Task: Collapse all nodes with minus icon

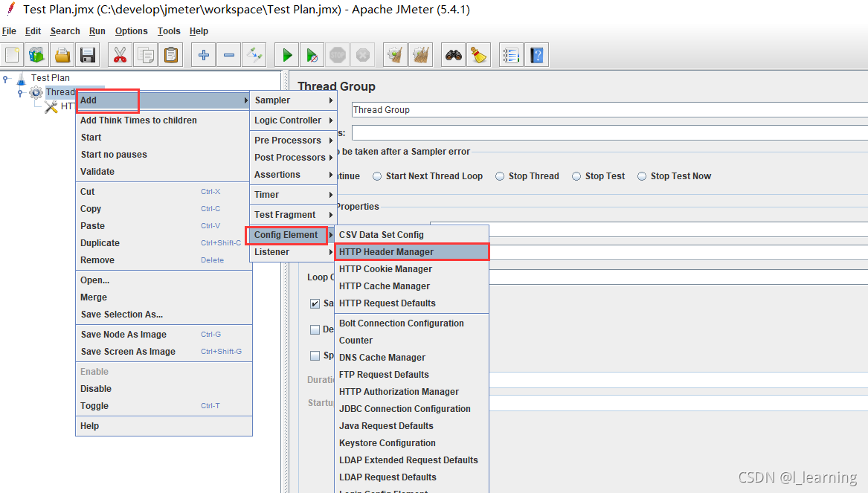Action: click(228, 55)
